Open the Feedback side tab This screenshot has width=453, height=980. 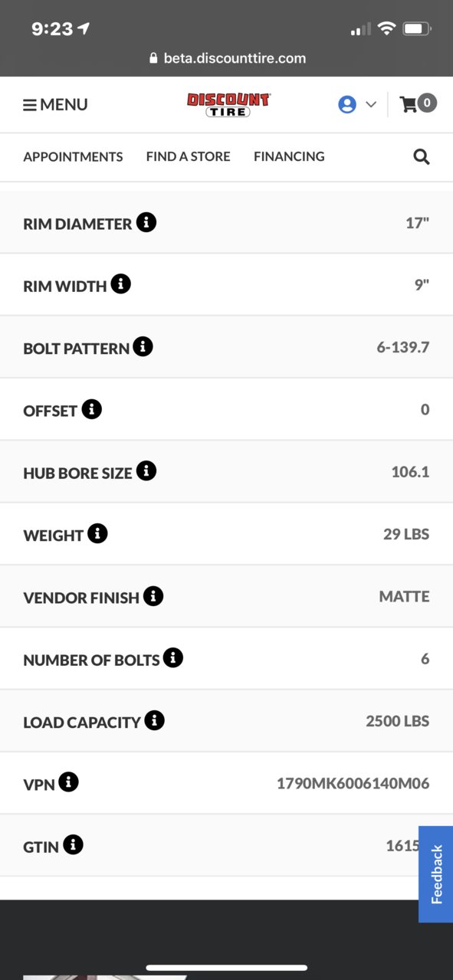tap(436, 874)
